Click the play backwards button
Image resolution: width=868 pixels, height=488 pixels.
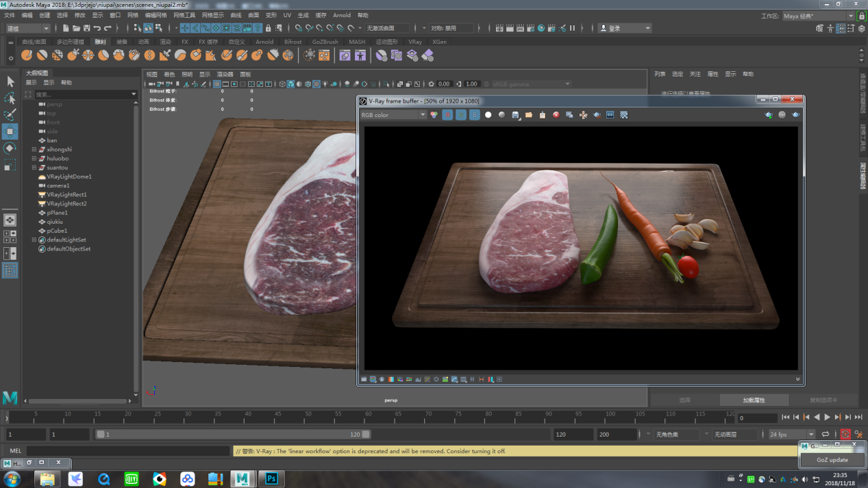[x=817, y=417]
